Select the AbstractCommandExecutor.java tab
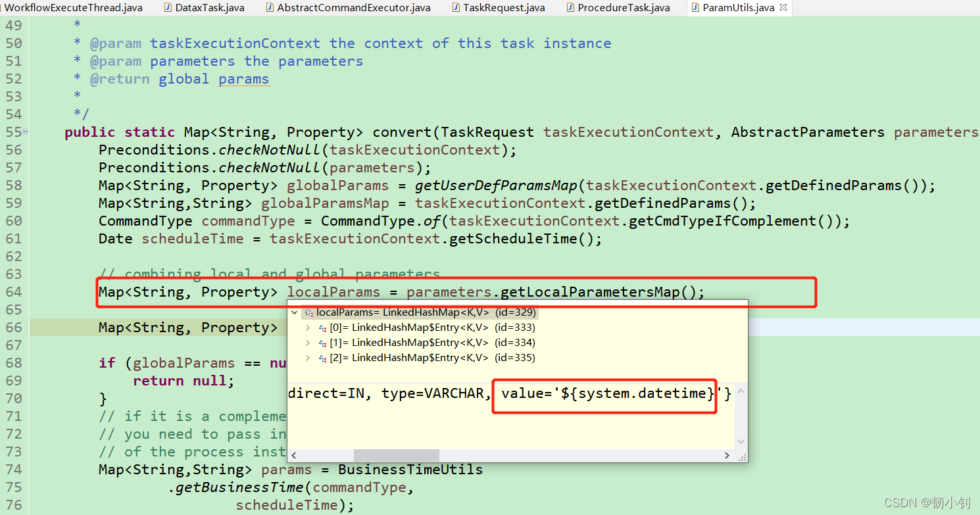Viewport: 980px width, 515px height. pos(348,8)
